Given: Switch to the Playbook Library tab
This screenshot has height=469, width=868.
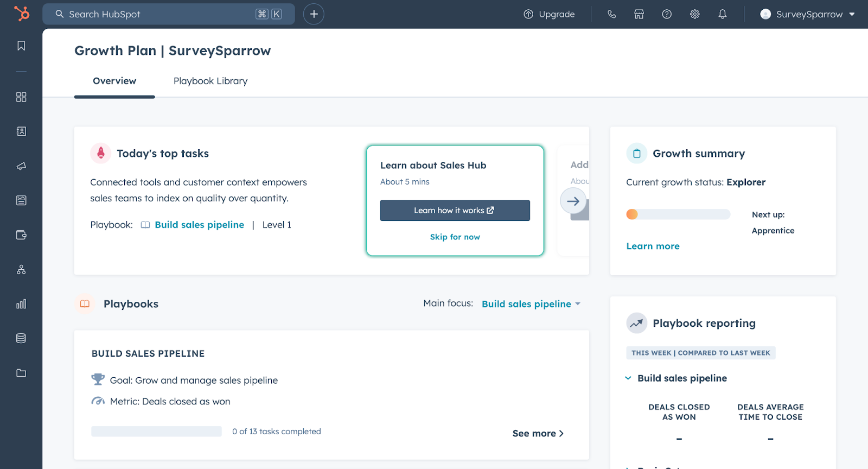Looking at the screenshot, I should click(x=210, y=81).
